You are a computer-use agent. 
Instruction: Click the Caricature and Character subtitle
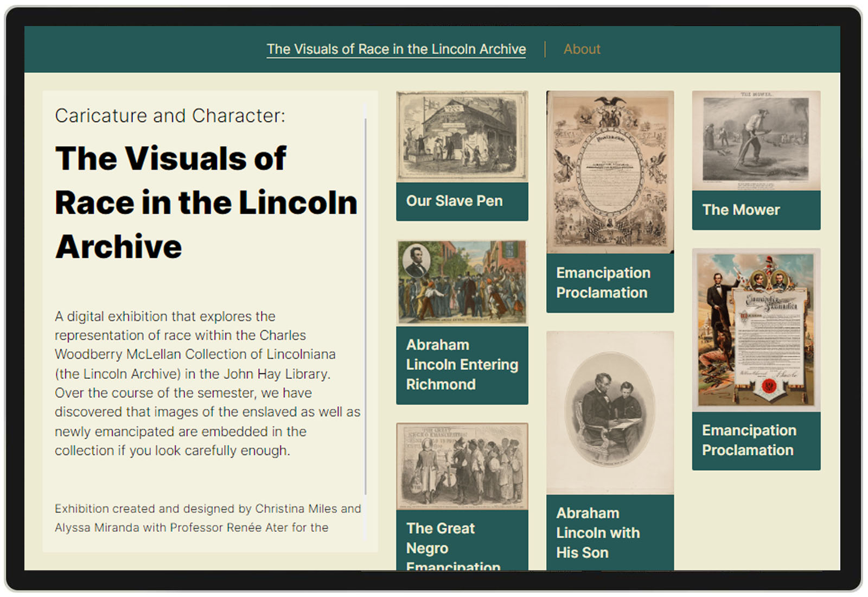click(170, 116)
